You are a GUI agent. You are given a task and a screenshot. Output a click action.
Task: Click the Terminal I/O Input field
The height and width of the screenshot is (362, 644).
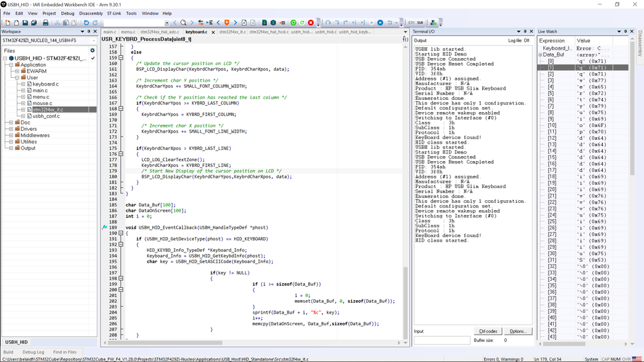442,340
